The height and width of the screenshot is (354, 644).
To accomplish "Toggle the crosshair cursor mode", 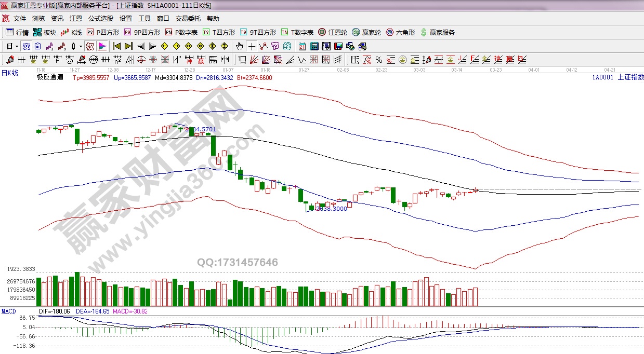I will tap(252, 46).
